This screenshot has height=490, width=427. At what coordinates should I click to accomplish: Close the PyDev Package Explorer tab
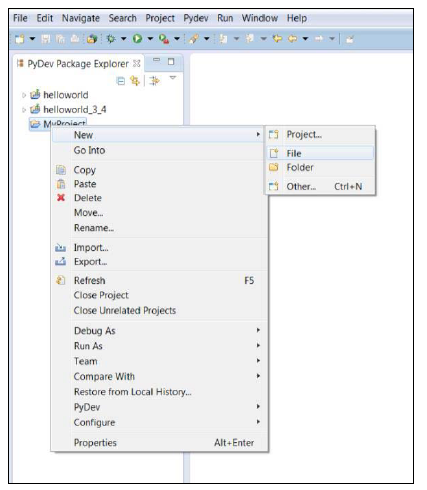[x=136, y=63]
